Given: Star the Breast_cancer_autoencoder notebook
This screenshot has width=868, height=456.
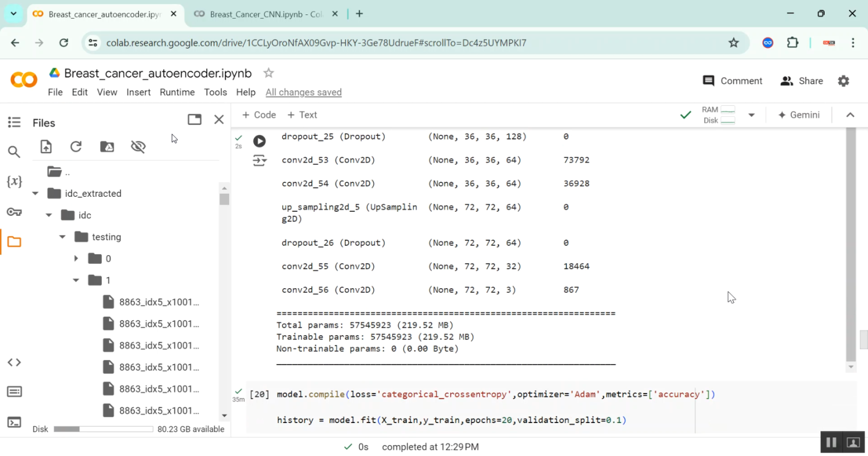Looking at the screenshot, I should [x=269, y=73].
